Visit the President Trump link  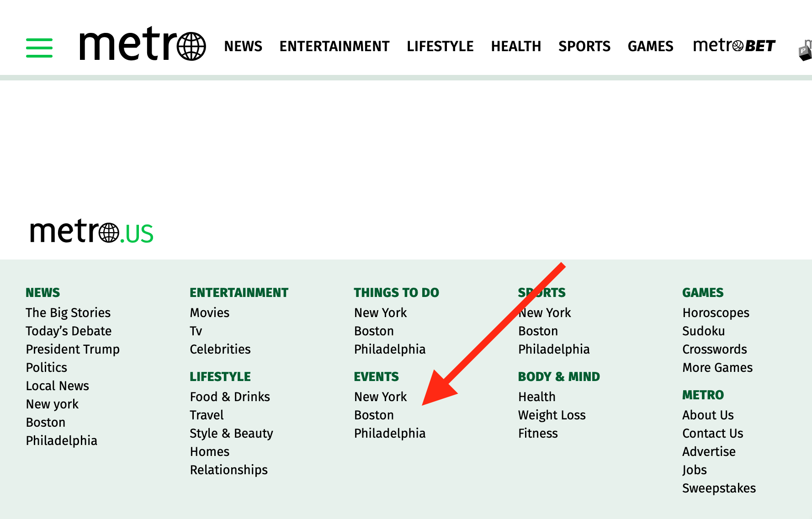(x=73, y=350)
